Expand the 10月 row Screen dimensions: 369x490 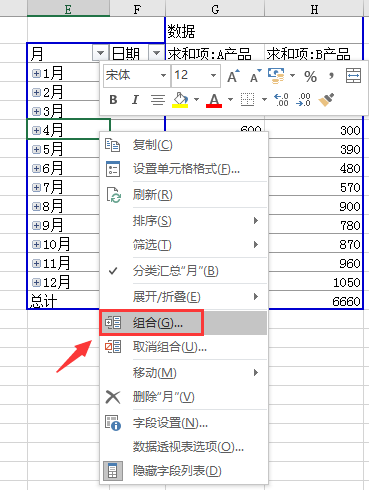[36, 245]
